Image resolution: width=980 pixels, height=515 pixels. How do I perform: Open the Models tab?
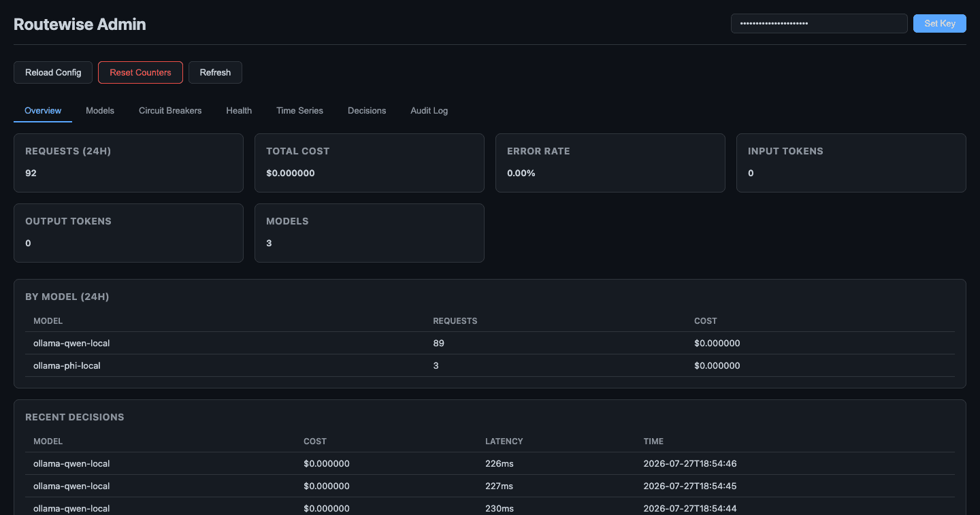(x=100, y=110)
